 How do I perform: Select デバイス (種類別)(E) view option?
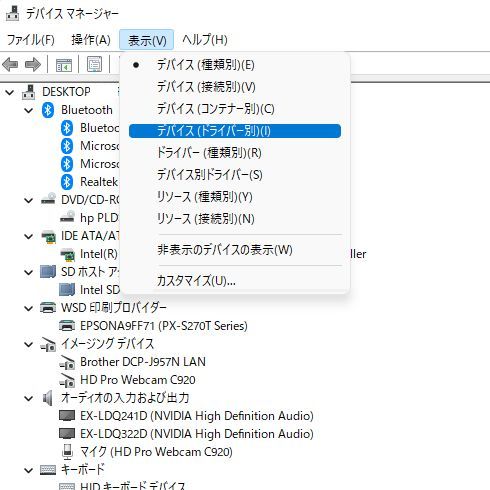click(x=235, y=65)
